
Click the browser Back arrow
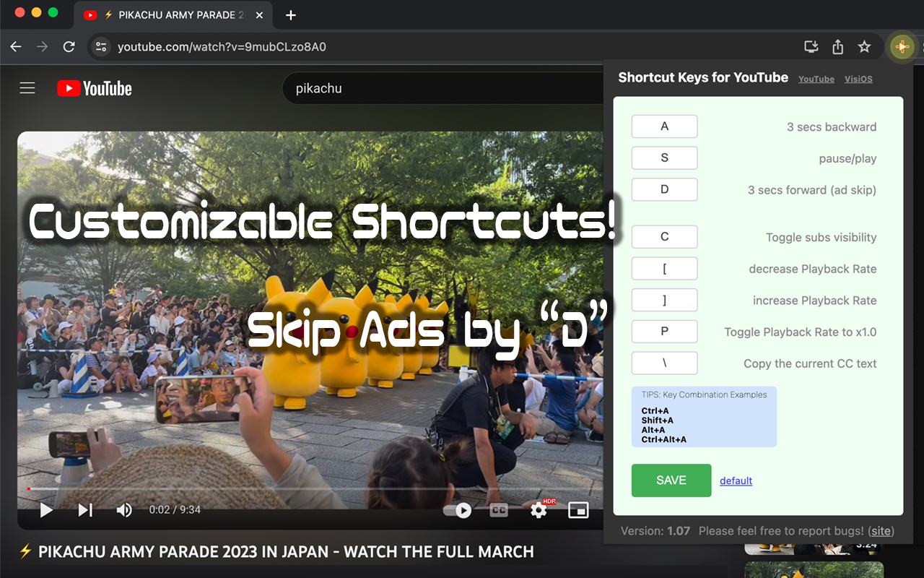[x=16, y=47]
